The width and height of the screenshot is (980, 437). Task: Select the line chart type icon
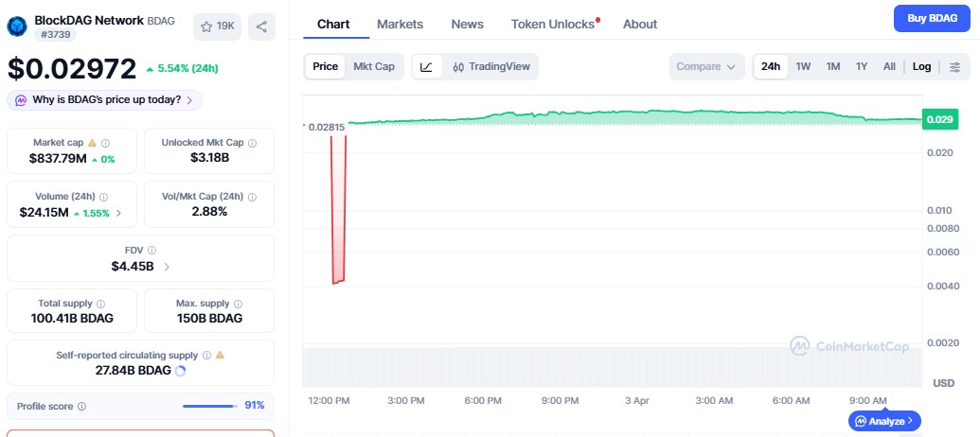point(427,66)
